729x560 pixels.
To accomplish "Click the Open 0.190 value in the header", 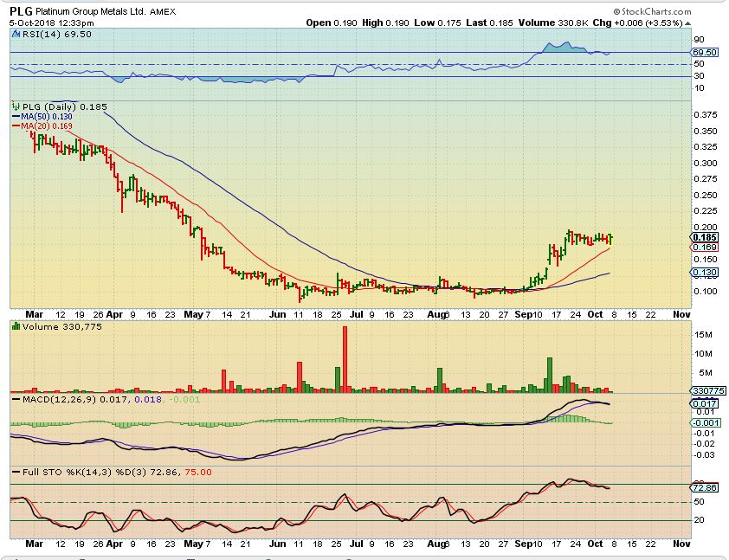I will click(x=332, y=23).
